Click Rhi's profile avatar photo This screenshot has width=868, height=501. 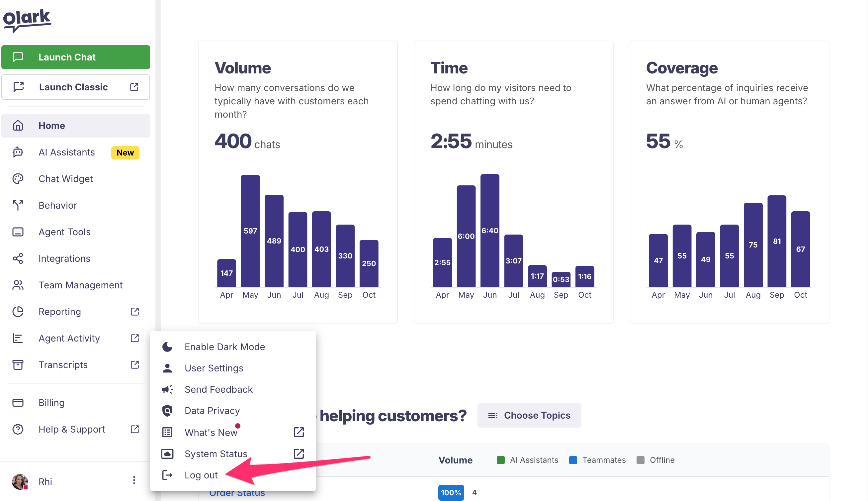point(20,481)
